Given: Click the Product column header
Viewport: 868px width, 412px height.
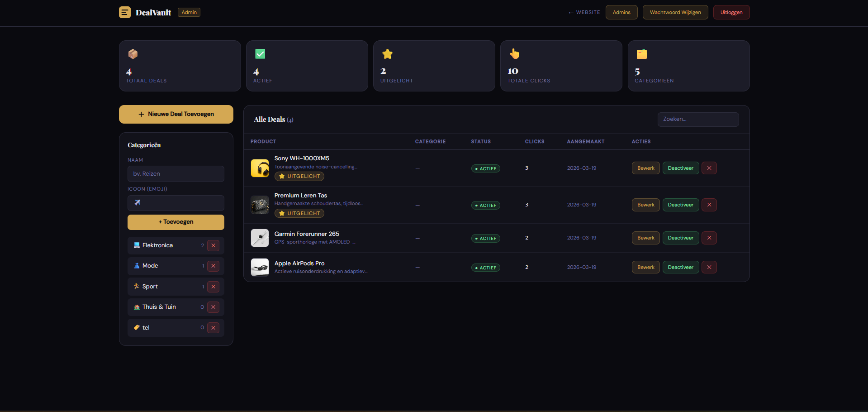Looking at the screenshot, I should 263,142.
